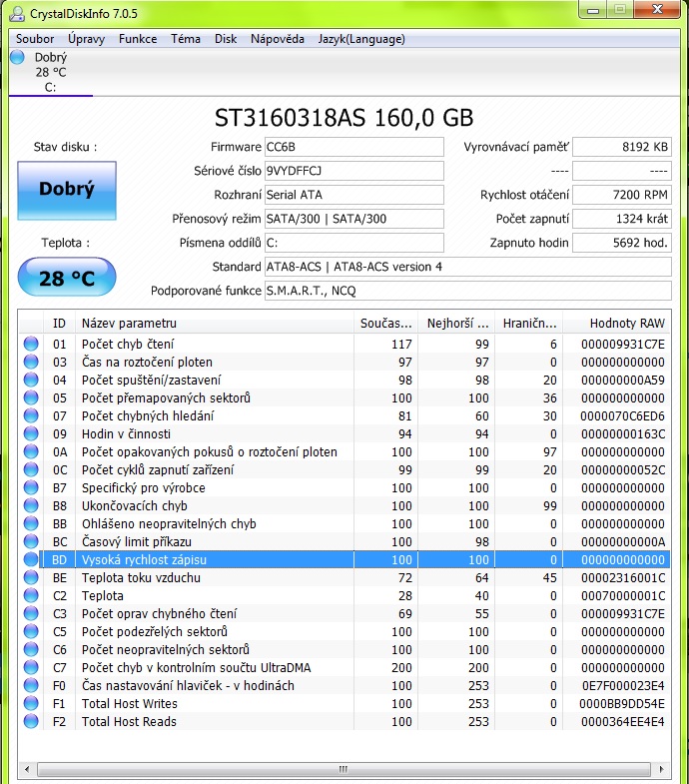This screenshot has height=784, width=689.
Task: Open the Jazyk(Language) menu
Action: click(360, 39)
